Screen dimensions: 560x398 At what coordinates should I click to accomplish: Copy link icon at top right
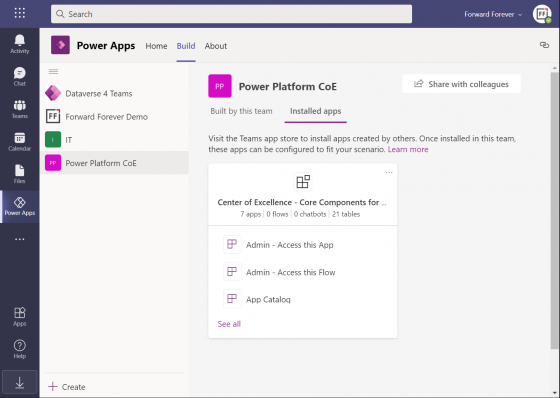[544, 45]
